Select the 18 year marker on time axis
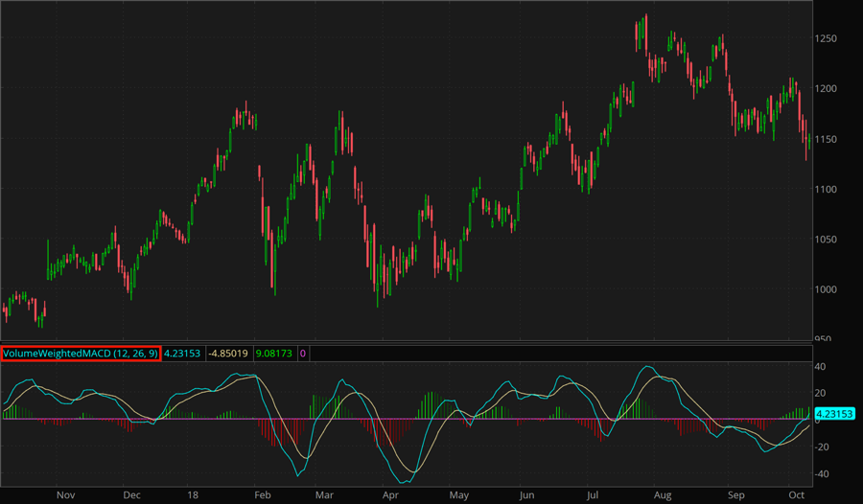Viewport: 863px width, 504px height. [x=193, y=495]
